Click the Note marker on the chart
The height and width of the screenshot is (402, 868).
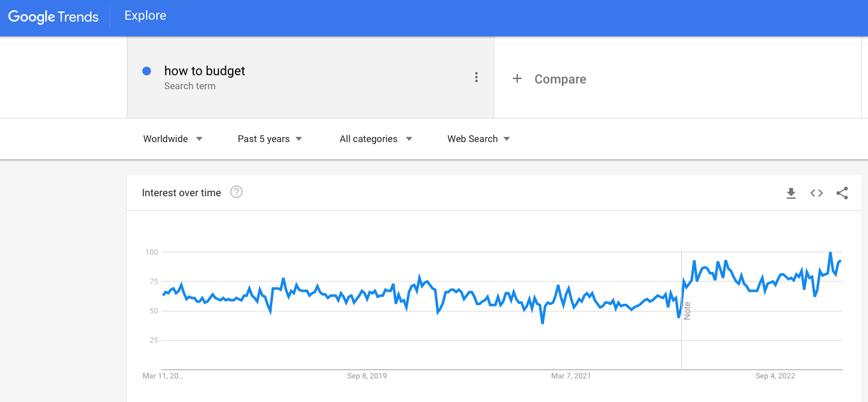[x=687, y=311]
